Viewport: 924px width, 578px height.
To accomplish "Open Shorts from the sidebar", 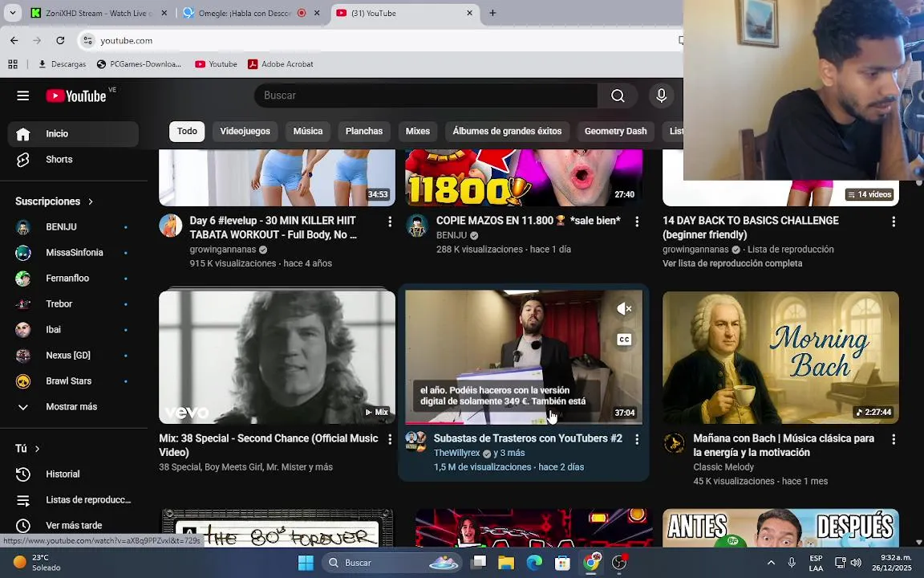I will tap(73, 159).
